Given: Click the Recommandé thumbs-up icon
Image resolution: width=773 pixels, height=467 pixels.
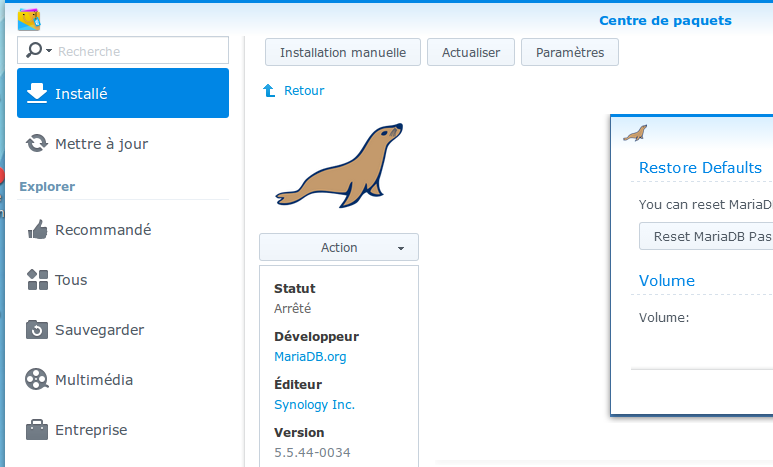Looking at the screenshot, I should [37, 229].
